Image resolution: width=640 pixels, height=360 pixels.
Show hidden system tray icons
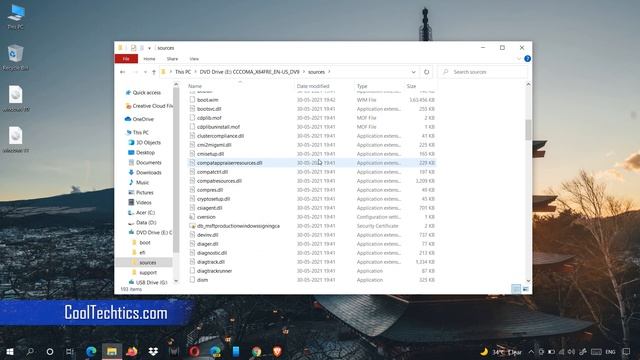click(531, 351)
